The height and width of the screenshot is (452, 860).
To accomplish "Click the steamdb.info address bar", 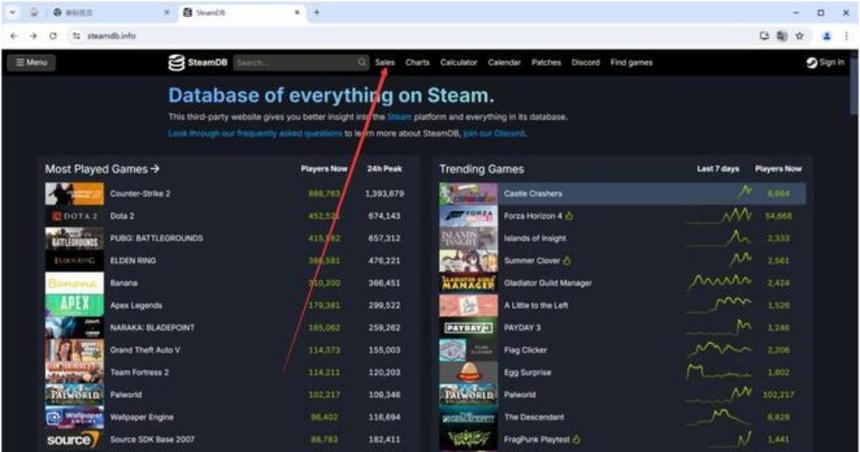I will pos(411,36).
